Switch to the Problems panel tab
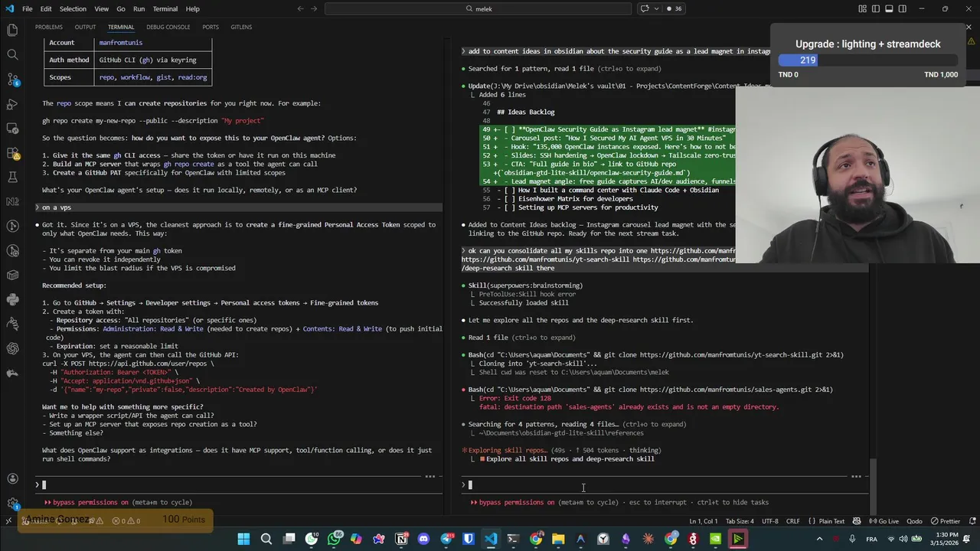The height and width of the screenshot is (551, 980). tap(49, 27)
